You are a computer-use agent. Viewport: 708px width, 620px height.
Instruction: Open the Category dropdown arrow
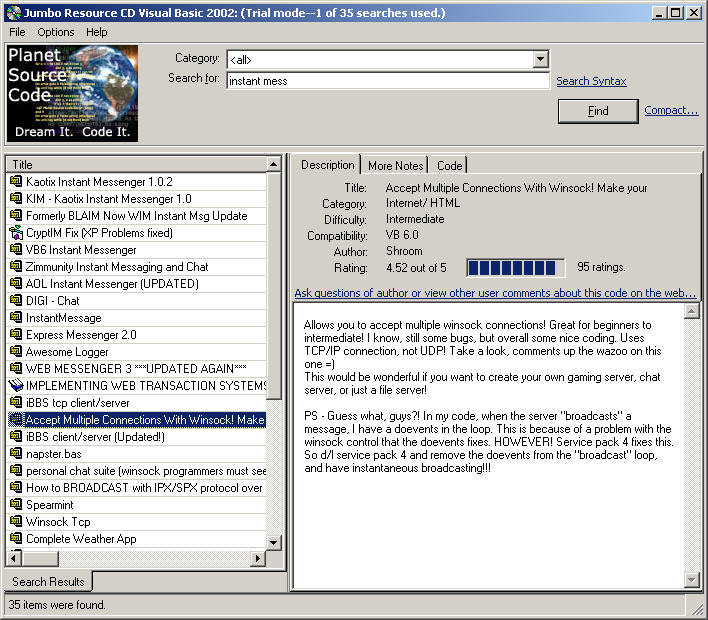pos(540,59)
